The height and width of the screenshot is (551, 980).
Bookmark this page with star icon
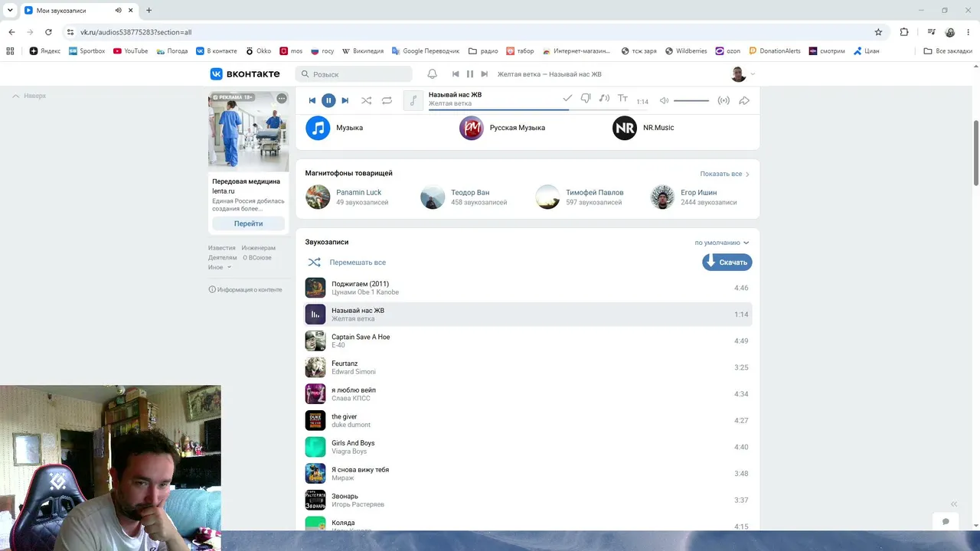pos(878,32)
